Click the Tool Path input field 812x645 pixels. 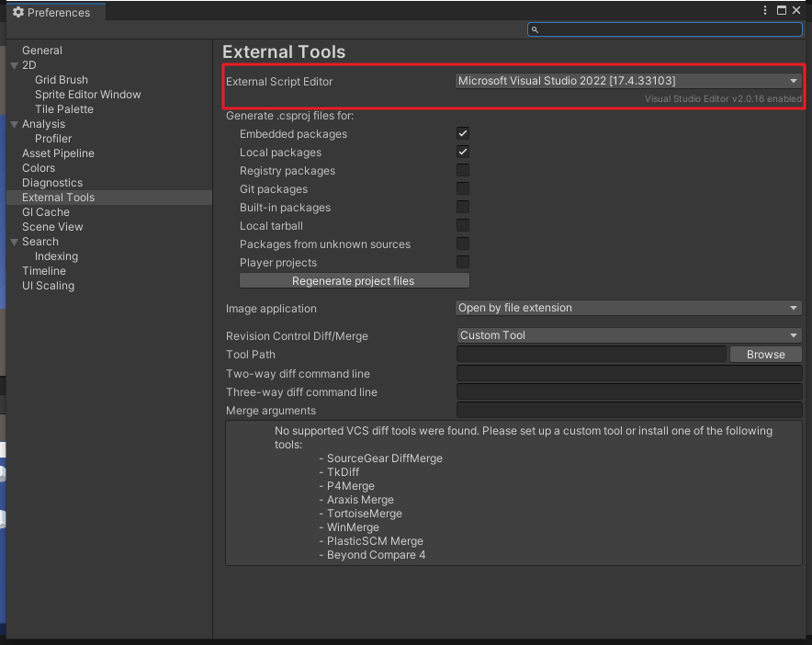[591, 355]
